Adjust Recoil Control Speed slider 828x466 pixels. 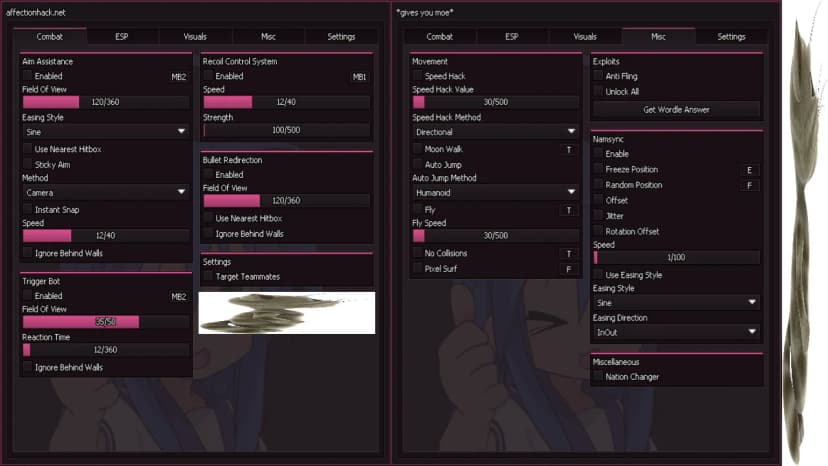point(286,102)
